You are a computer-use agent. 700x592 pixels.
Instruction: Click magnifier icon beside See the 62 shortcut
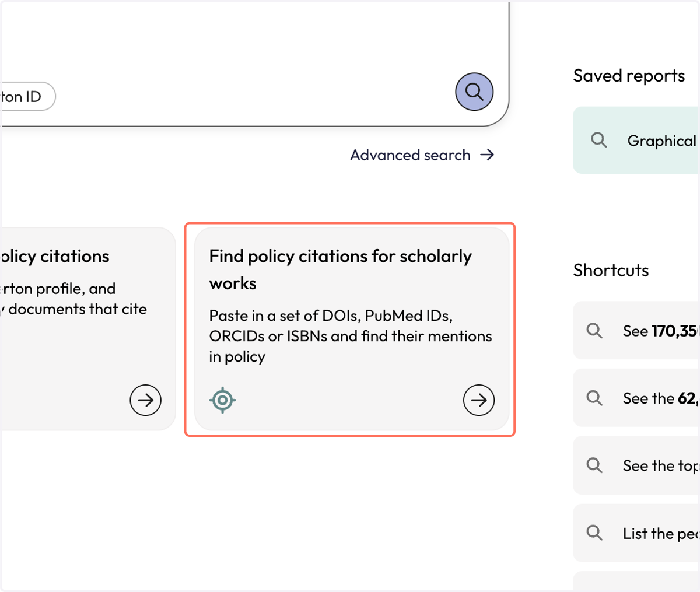594,398
